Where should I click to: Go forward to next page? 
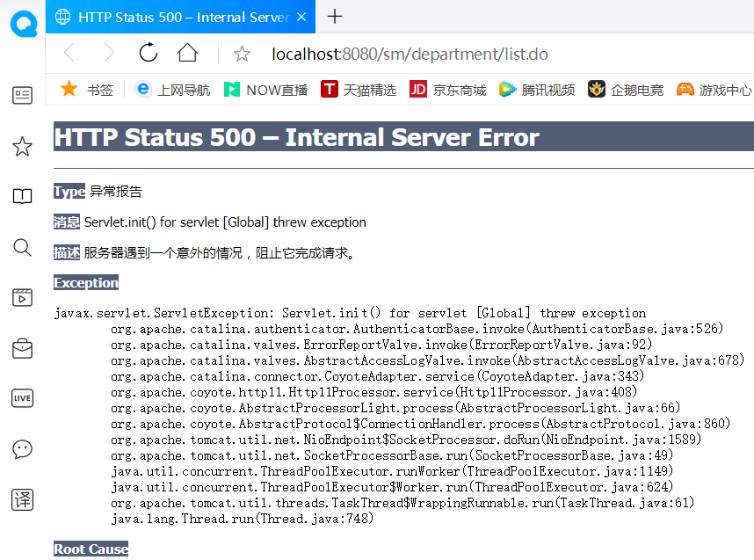click(x=110, y=53)
